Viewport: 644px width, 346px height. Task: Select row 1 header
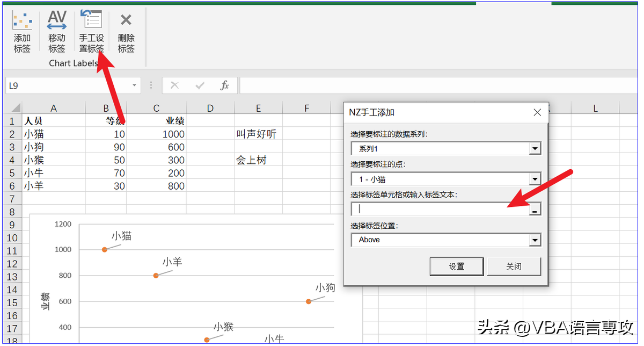click(x=12, y=121)
